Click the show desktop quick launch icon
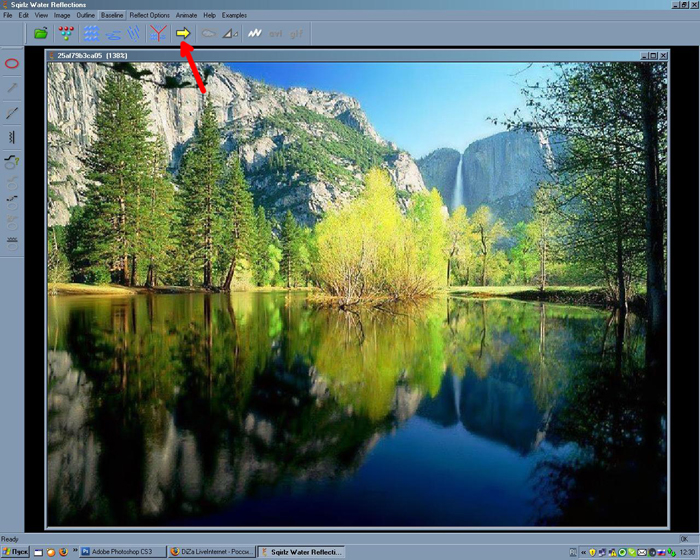The width and height of the screenshot is (700, 560). (39, 552)
